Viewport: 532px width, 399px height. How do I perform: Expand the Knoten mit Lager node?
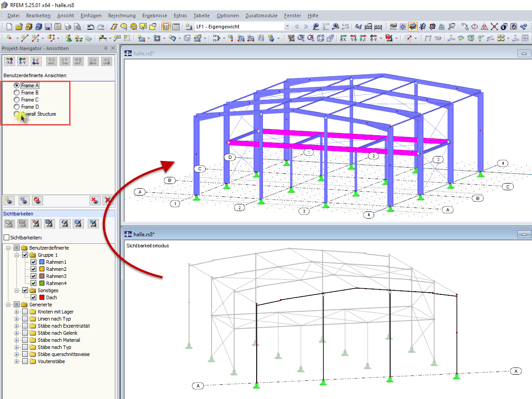point(17,312)
